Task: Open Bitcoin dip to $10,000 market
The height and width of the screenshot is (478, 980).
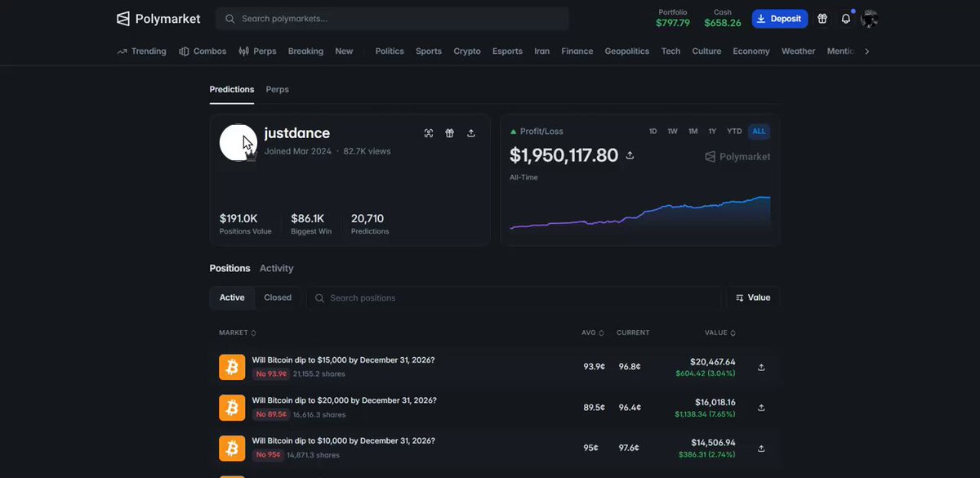Action: (343, 440)
